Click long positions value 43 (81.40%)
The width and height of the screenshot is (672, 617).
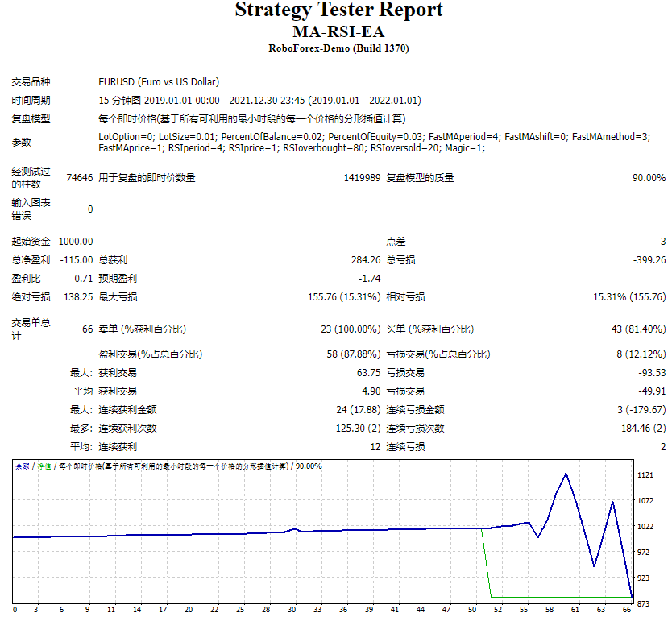click(639, 329)
